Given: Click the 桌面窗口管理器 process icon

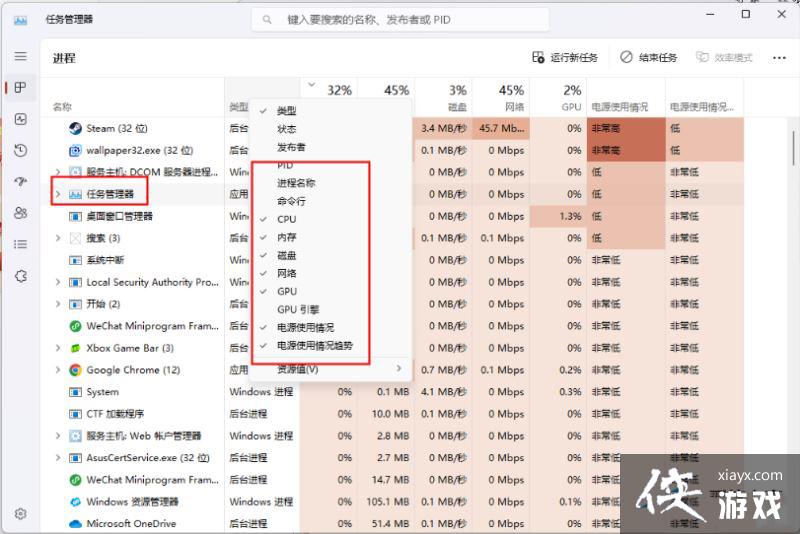Looking at the screenshot, I should coord(75,216).
